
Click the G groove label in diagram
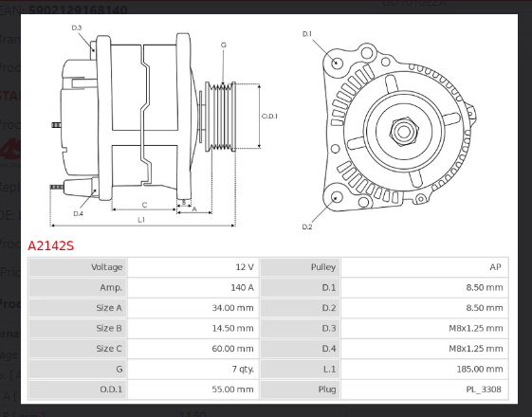[223, 45]
